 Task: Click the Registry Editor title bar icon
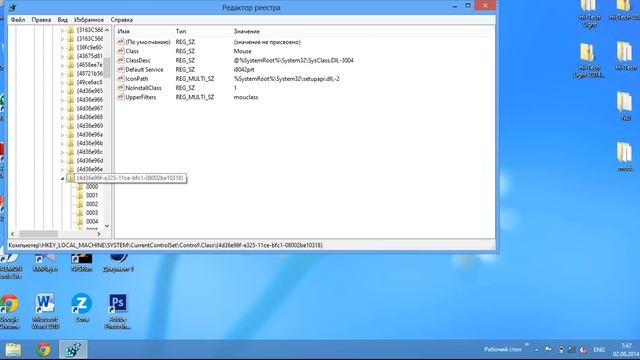point(13,7)
